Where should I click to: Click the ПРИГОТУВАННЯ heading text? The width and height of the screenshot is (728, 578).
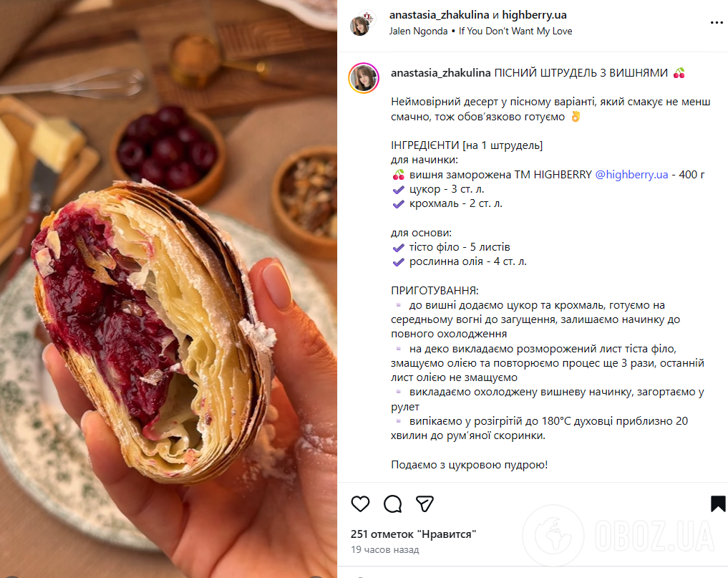coord(435,291)
